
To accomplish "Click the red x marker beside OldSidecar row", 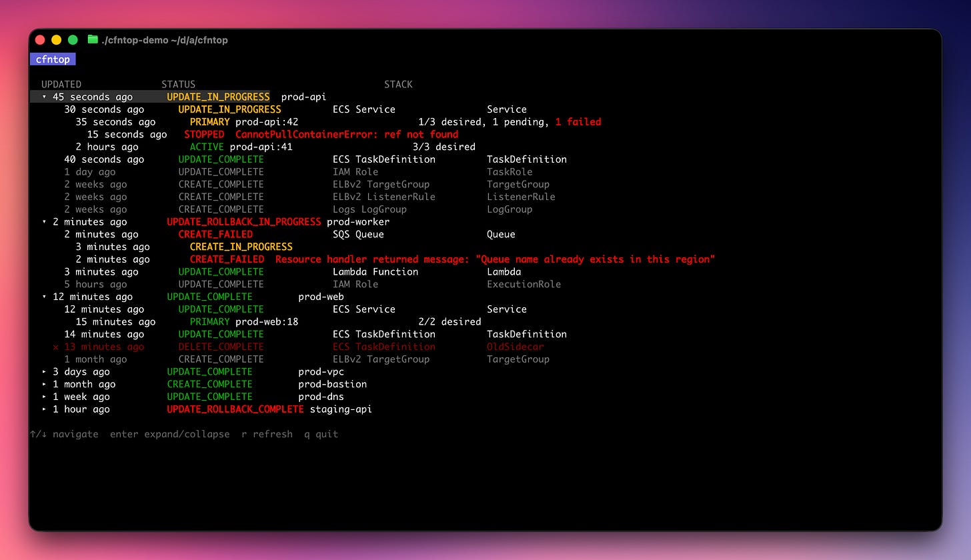I will click(56, 347).
